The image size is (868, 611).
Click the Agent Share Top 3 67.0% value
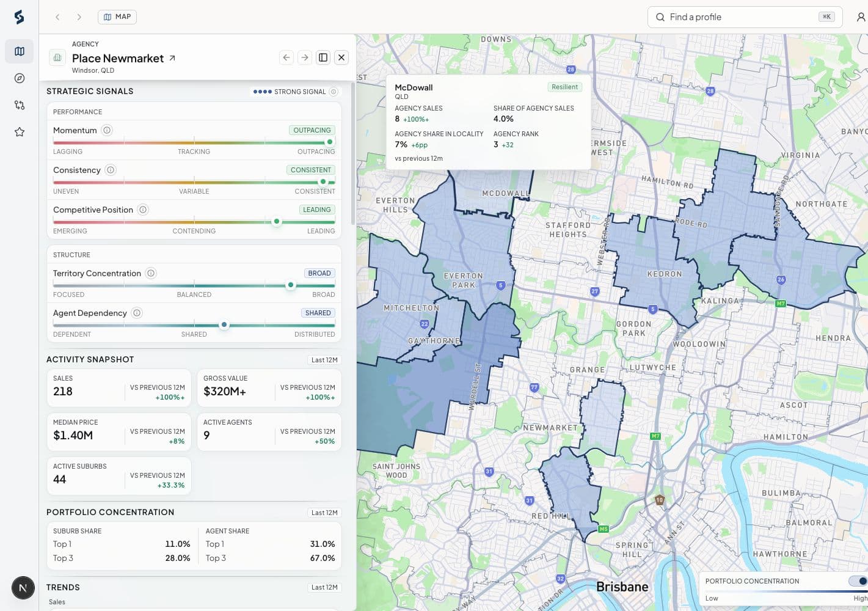pyautogui.click(x=323, y=558)
